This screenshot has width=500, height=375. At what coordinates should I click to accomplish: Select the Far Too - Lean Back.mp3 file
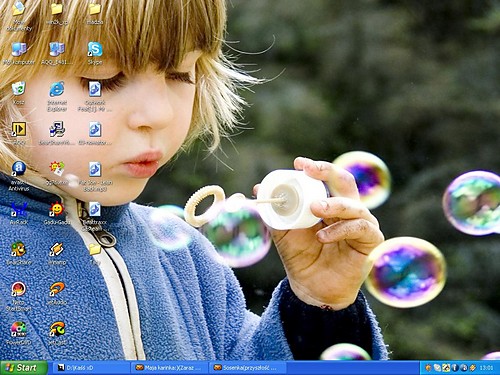point(95,169)
